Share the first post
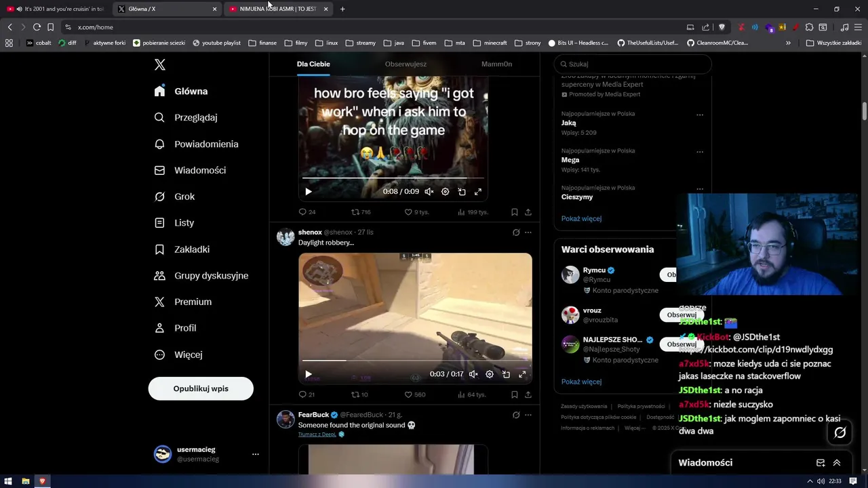Image resolution: width=868 pixels, height=488 pixels. (528, 212)
